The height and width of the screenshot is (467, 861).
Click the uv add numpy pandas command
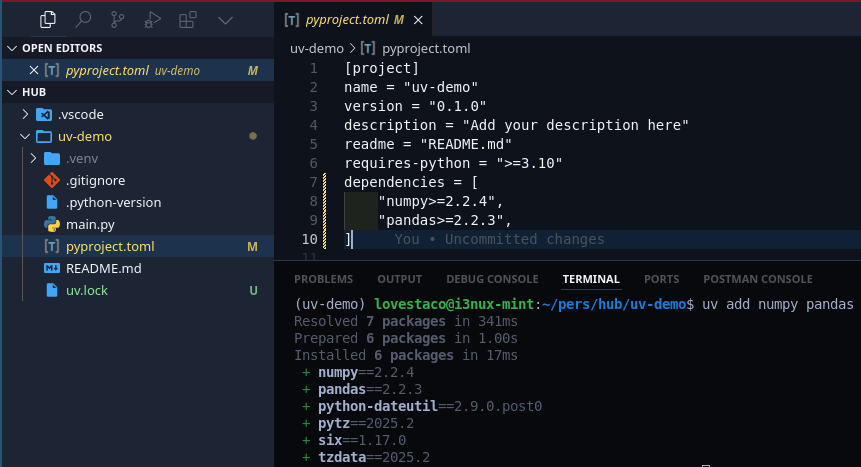(x=778, y=304)
